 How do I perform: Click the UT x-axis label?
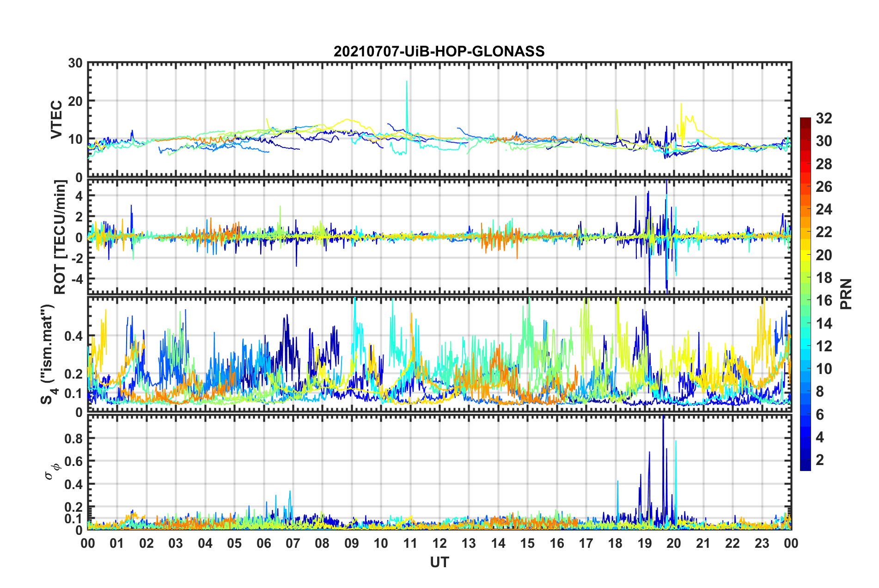[x=439, y=562]
